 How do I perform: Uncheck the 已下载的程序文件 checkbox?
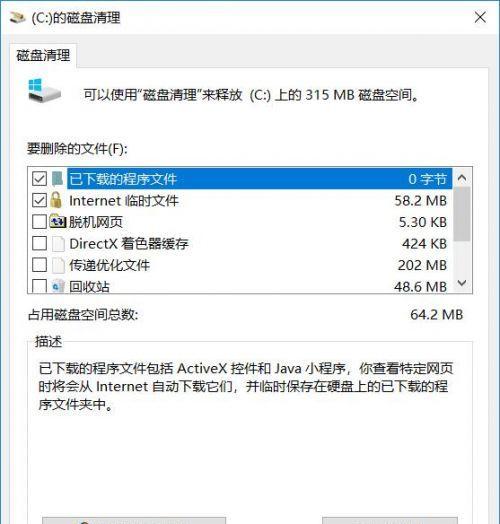coord(39,179)
